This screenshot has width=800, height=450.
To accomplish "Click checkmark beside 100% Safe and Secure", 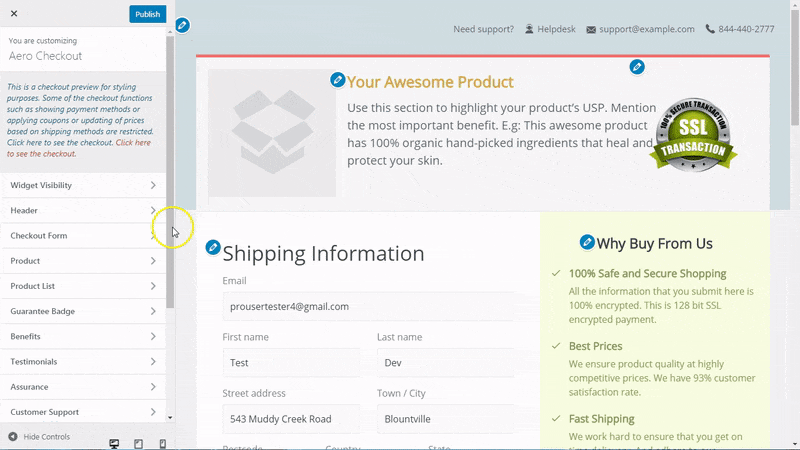I will point(556,273).
